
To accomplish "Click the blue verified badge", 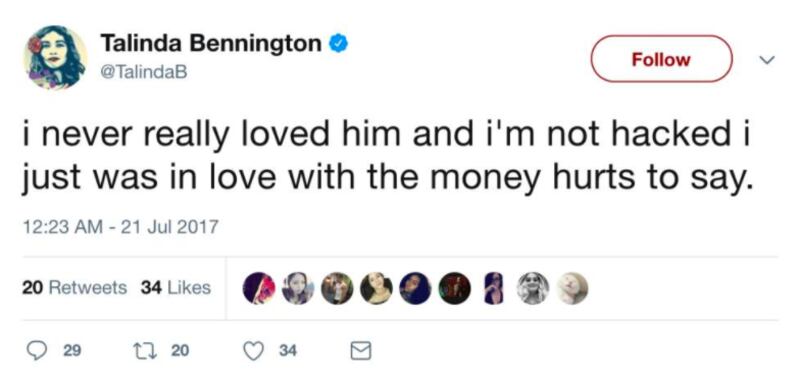I will point(337,44).
